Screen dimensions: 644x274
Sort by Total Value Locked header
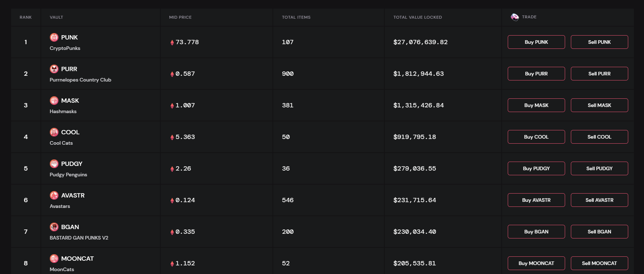click(417, 17)
